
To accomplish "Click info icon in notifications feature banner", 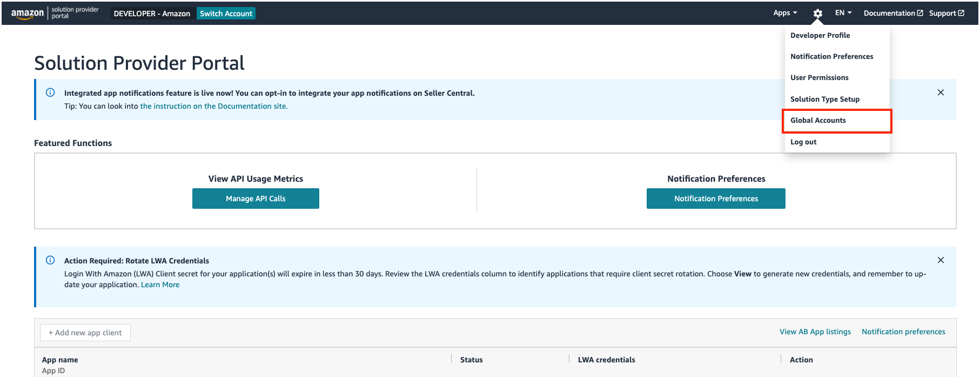I will pos(50,92).
